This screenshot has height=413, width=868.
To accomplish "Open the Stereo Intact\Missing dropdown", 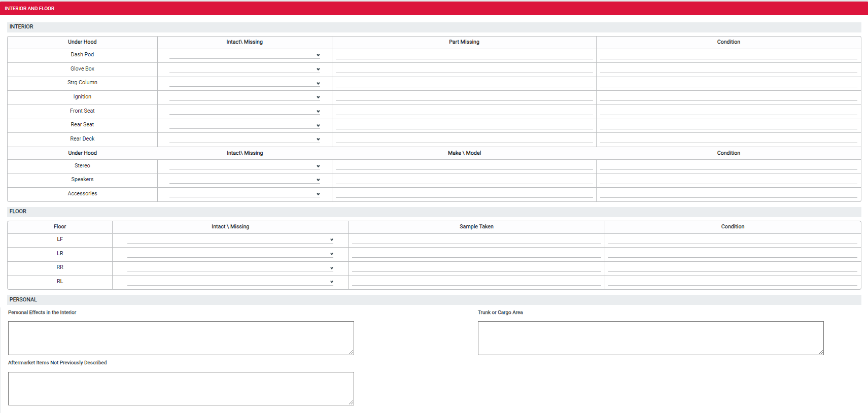I will pos(245,166).
